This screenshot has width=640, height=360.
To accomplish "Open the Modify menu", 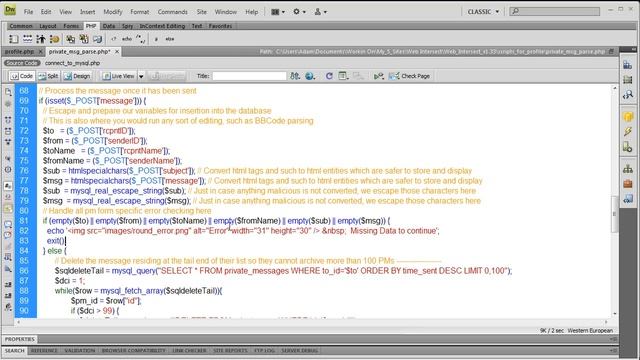I will pos(113,12).
